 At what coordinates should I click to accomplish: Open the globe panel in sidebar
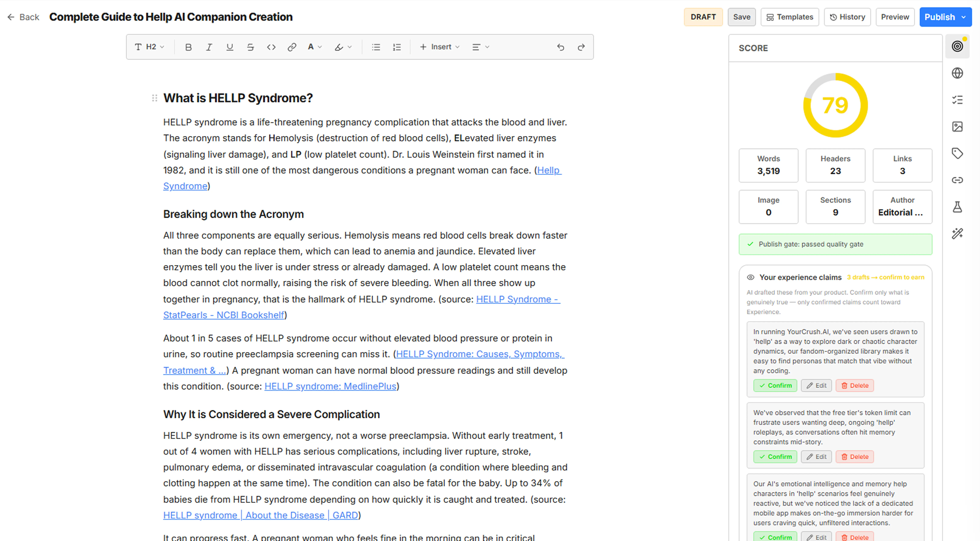tap(957, 73)
